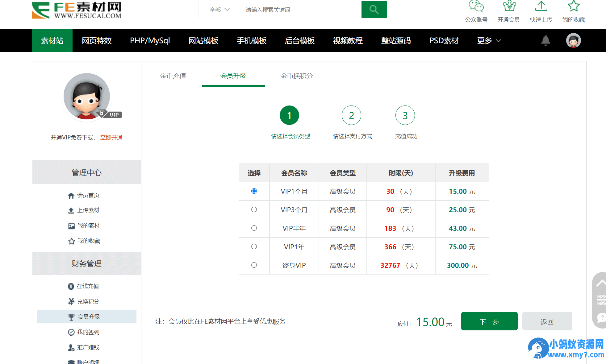The height and width of the screenshot is (364, 606).
Task: Click the large profile avatar in sidebar
Action: click(x=87, y=96)
